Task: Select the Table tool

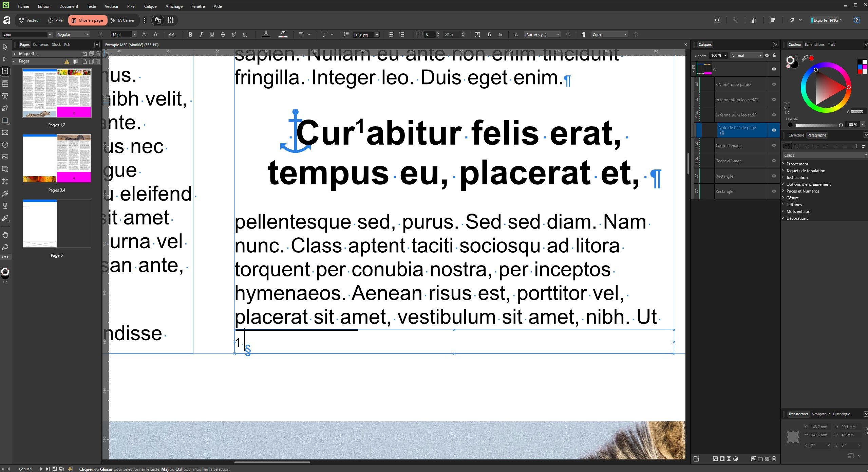Action: pos(5,84)
